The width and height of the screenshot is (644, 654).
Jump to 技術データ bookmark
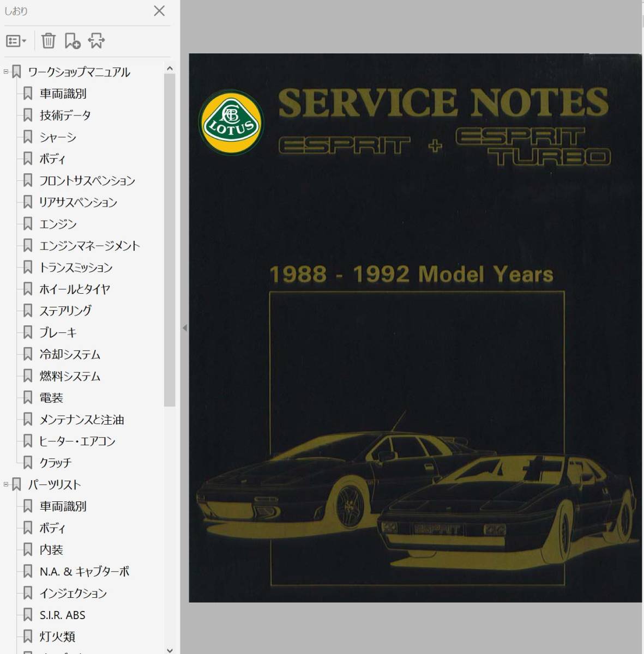pos(65,116)
